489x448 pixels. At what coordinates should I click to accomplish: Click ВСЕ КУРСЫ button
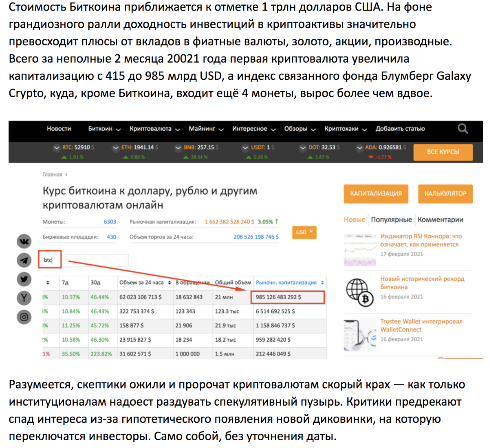(x=443, y=152)
